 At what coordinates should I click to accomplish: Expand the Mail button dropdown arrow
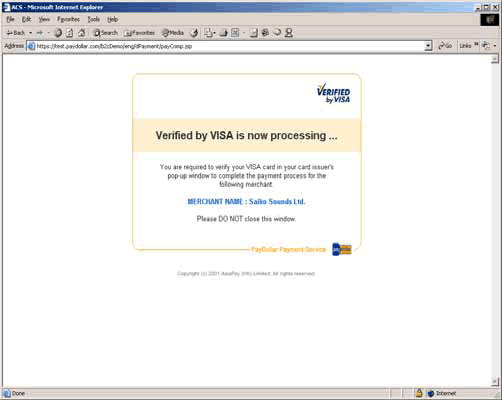(x=215, y=33)
